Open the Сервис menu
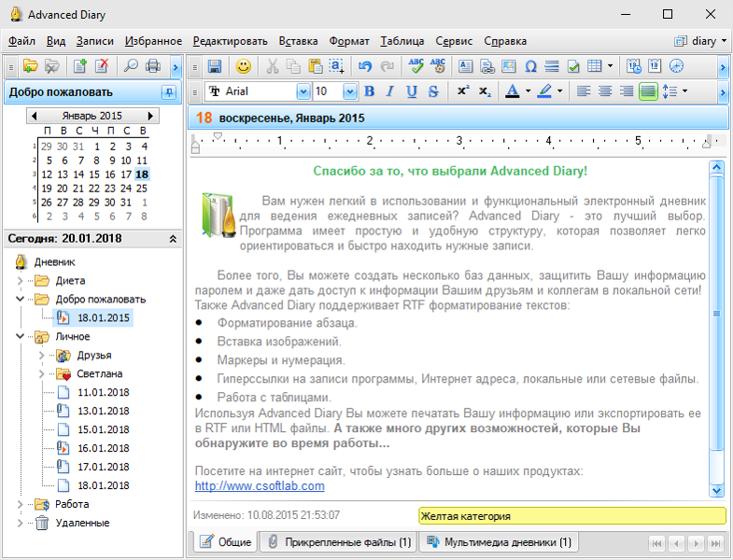 453,41
